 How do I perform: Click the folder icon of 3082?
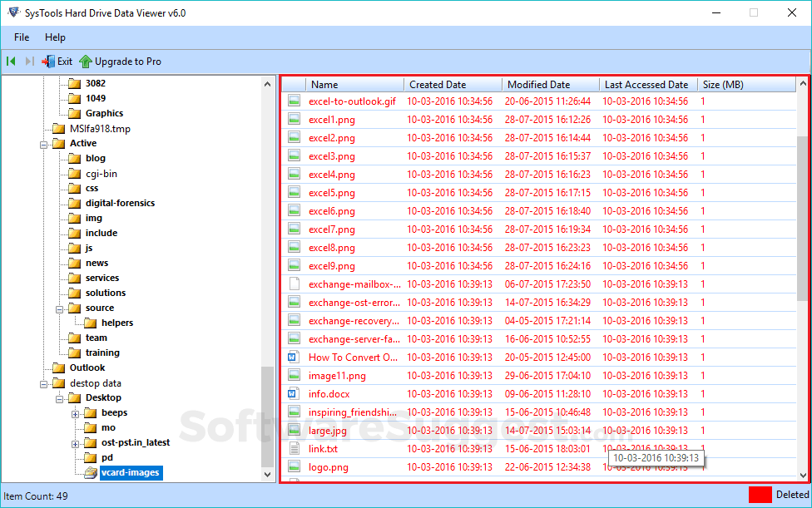(x=75, y=83)
